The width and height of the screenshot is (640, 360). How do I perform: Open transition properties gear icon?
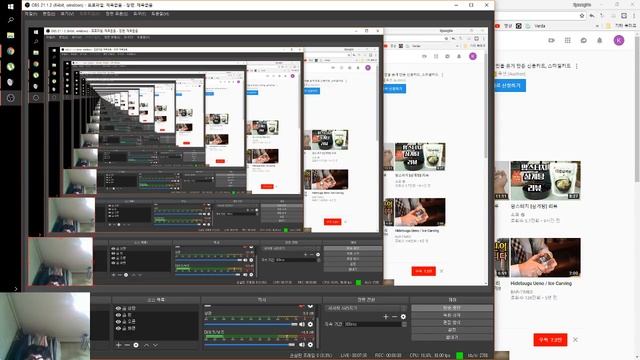click(x=403, y=316)
